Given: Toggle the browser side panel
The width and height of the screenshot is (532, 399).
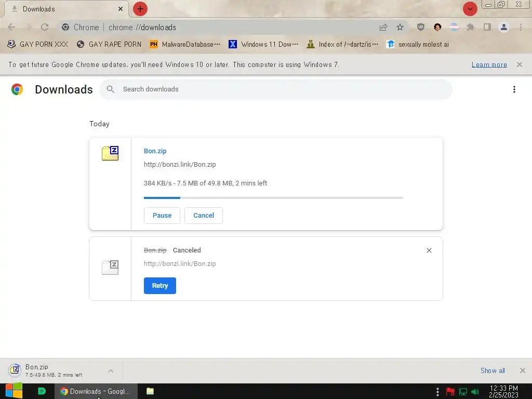Looking at the screenshot, I should pos(487,27).
